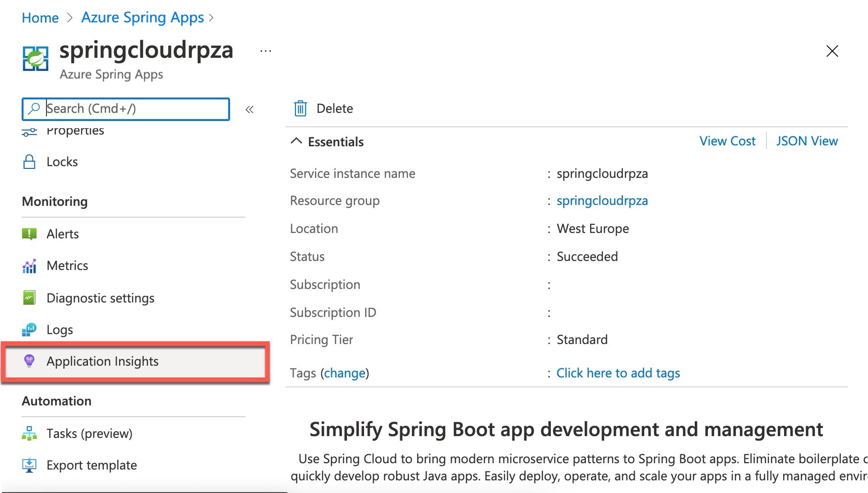Click the Diagnostic settings icon

pos(29,298)
